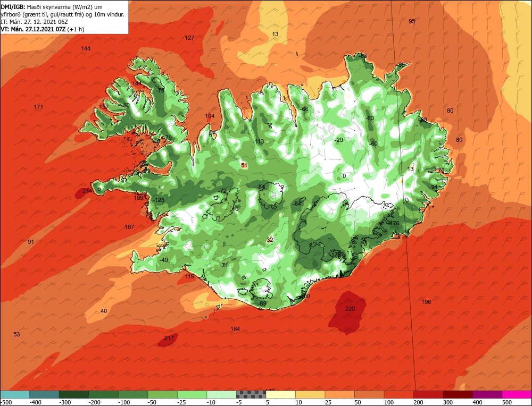Click the flux value "220" south of Iceland
532x406 pixels.
pos(350,309)
